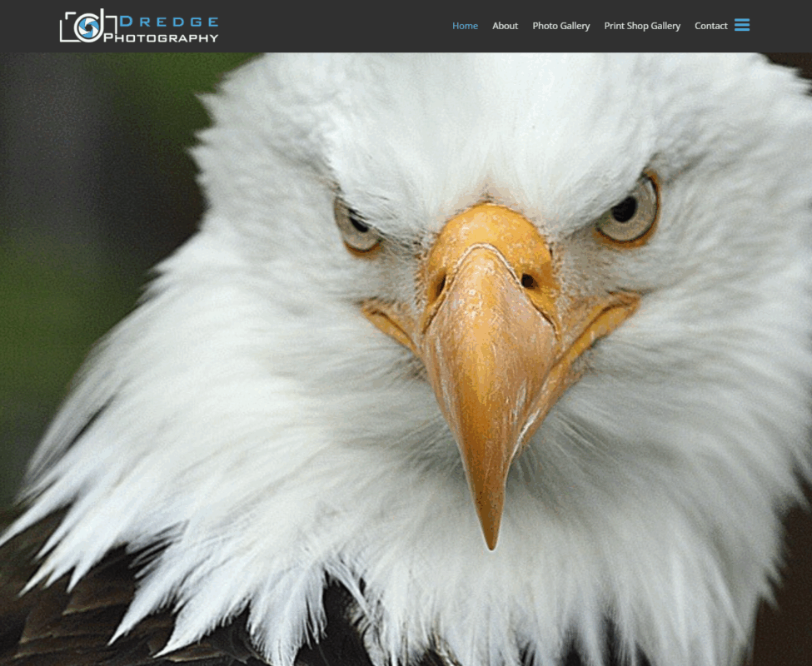Click the camera shutter logo icon
Viewport: 812px width, 666px height.
click(87, 27)
